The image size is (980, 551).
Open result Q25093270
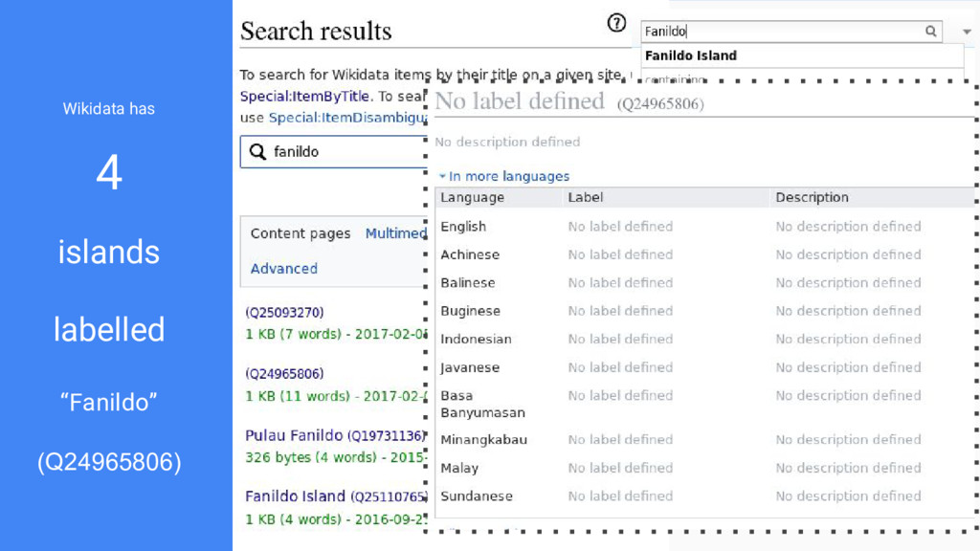(x=284, y=313)
